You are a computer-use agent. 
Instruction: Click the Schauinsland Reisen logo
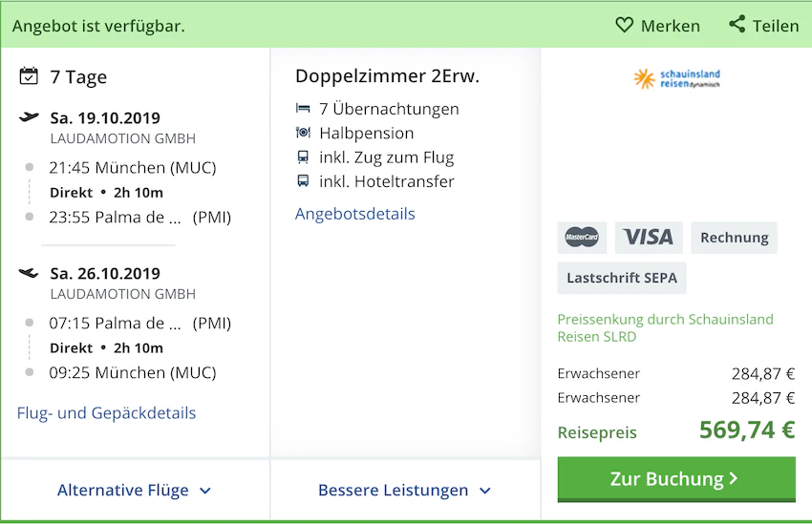[x=677, y=78]
